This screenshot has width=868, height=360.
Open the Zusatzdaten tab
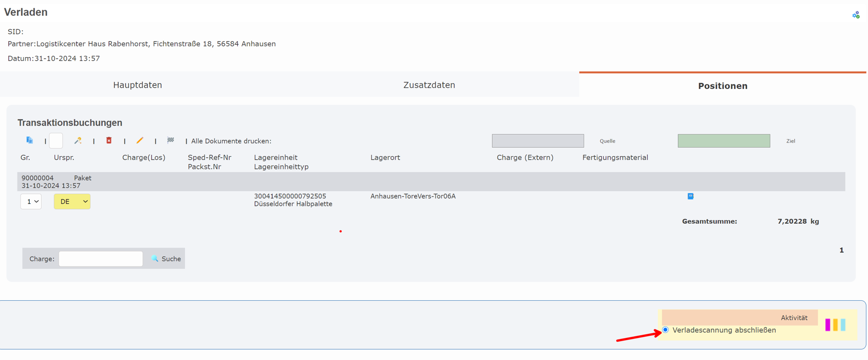[x=429, y=85]
